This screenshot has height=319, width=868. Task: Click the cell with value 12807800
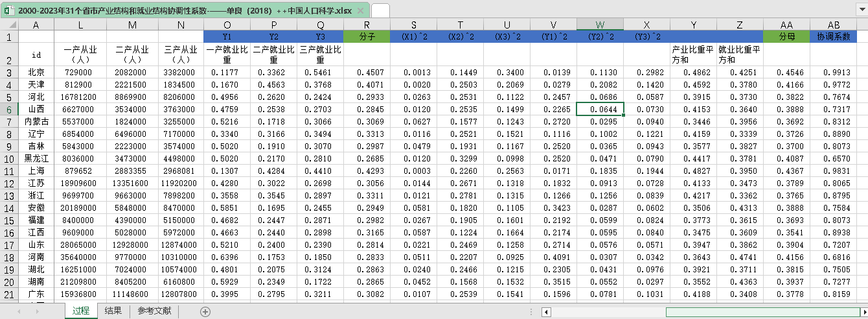(181, 295)
